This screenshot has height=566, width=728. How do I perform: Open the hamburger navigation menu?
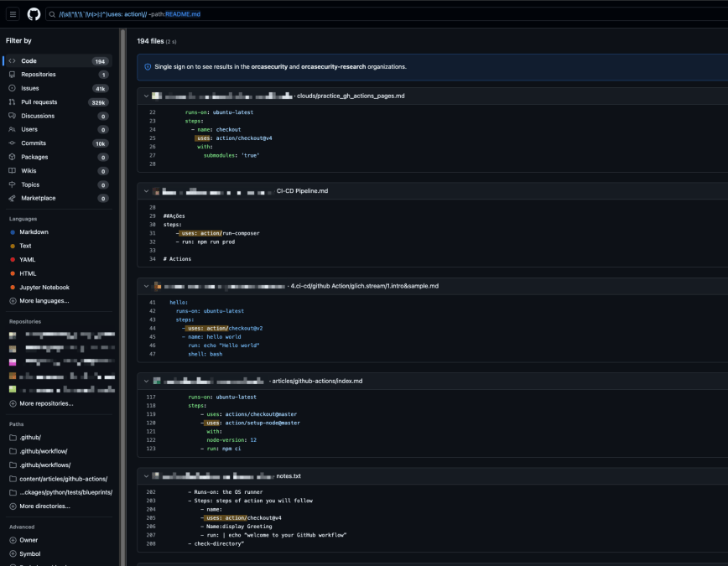pyautogui.click(x=13, y=14)
